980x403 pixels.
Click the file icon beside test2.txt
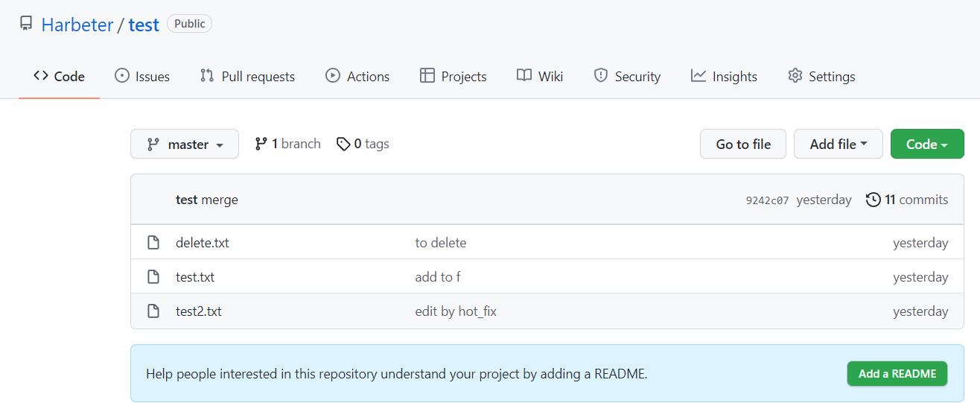coord(153,311)
